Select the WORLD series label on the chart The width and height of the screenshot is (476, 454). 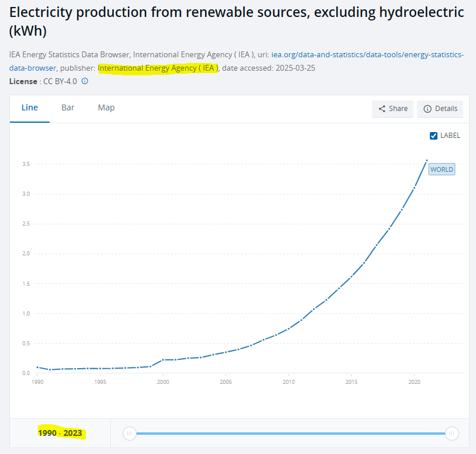click(x=442, y=169)
